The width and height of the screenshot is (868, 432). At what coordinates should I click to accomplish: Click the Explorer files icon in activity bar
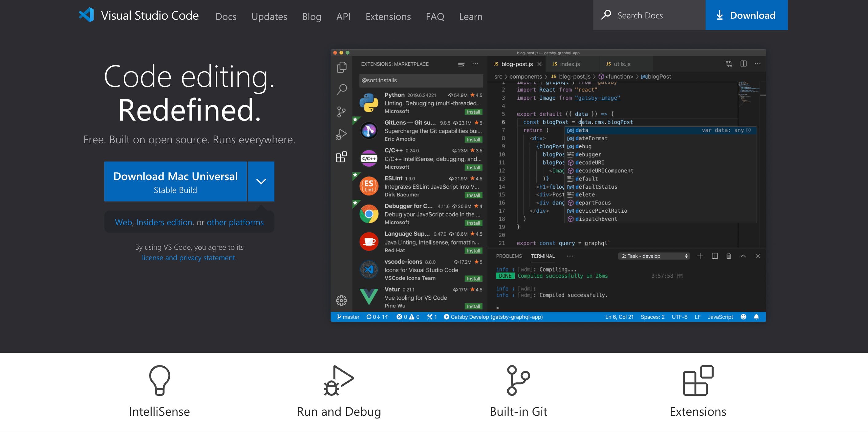pos(341,67)
